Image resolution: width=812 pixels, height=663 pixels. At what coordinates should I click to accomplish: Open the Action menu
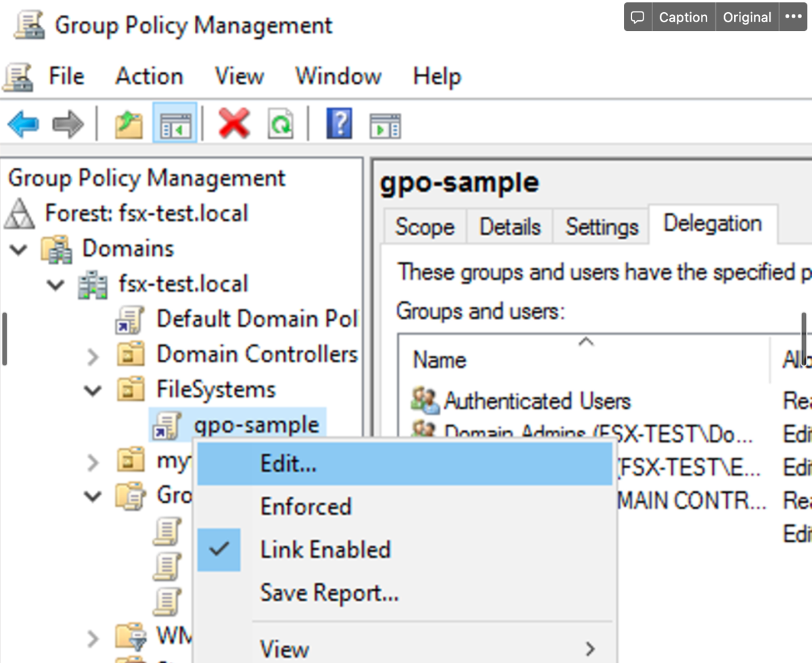click(149, 76)
